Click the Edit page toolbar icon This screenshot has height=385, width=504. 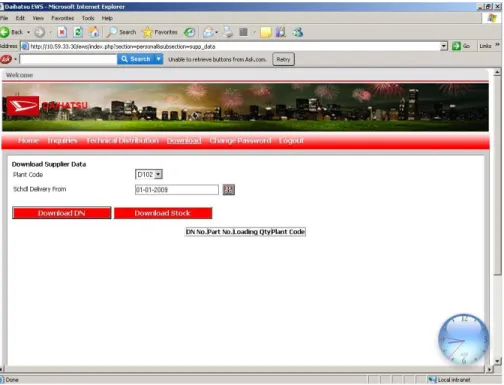click(x=244, y=32)
